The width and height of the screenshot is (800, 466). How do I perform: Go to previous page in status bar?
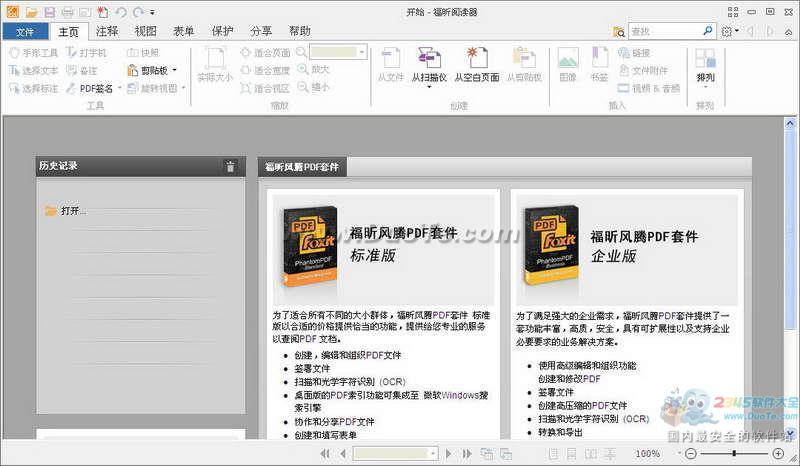point(343,453)
